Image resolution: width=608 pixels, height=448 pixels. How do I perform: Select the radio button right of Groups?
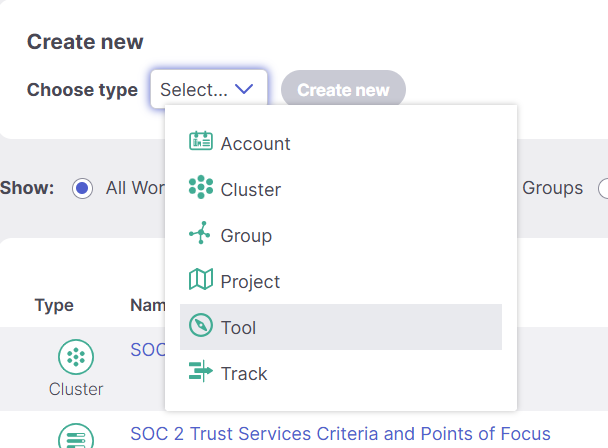tap(603, 188)
